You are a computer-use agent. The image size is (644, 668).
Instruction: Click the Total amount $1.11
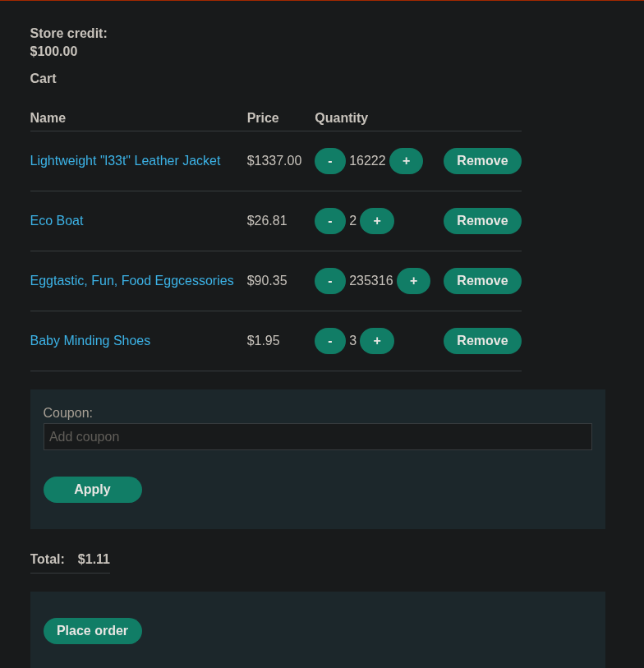[94, 560]
